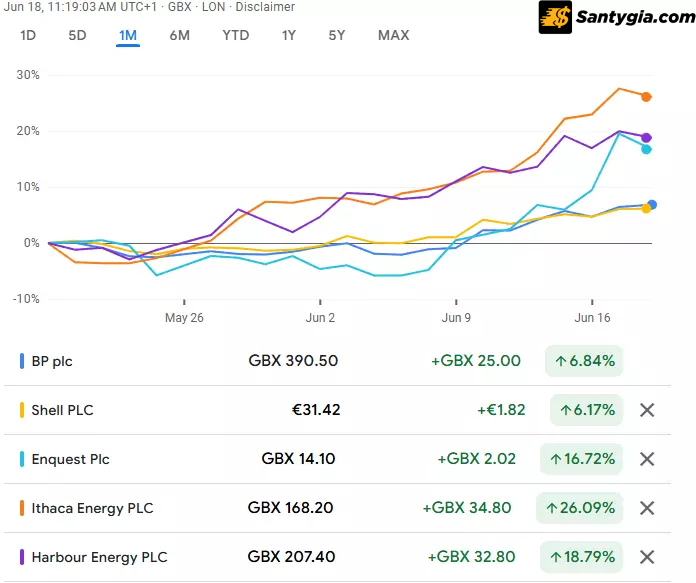The height and width of the screenshot is (583, 696).
Task: Click change value +€1.82
Action: coord(501,409)
